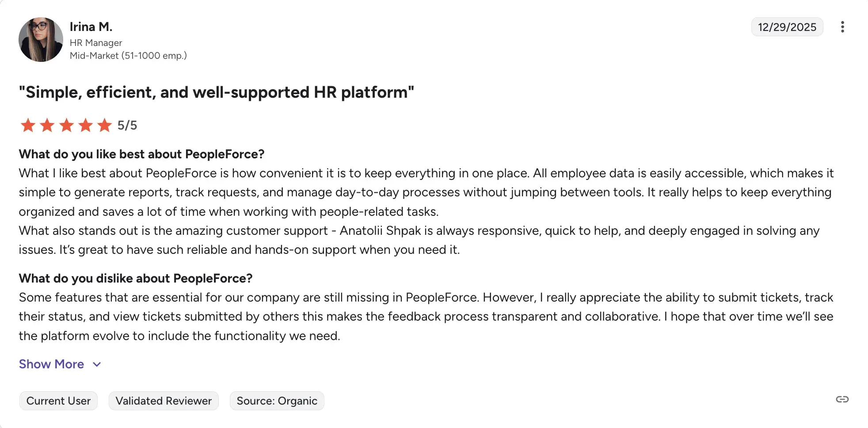Click the 5/5 rating label

tap(127, 125)
